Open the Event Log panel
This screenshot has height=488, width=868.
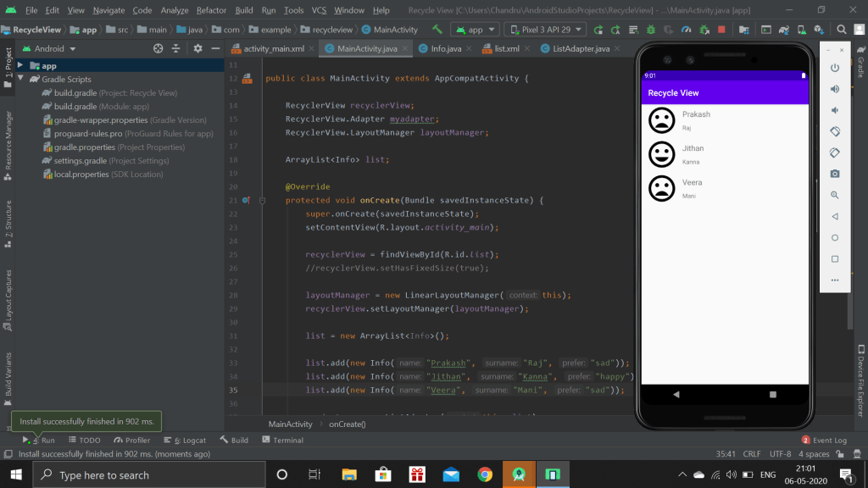click(824, 441)
